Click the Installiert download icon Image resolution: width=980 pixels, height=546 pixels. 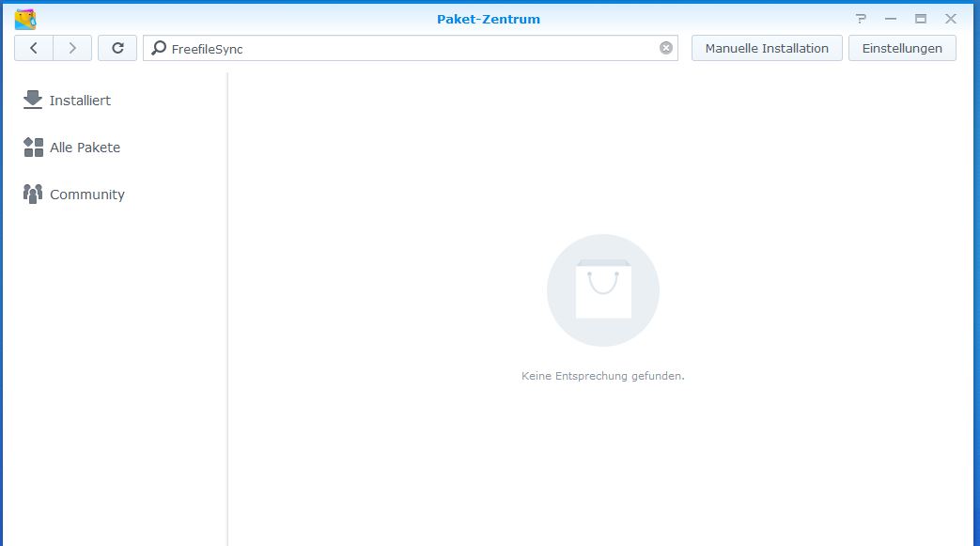click(33, 100)
